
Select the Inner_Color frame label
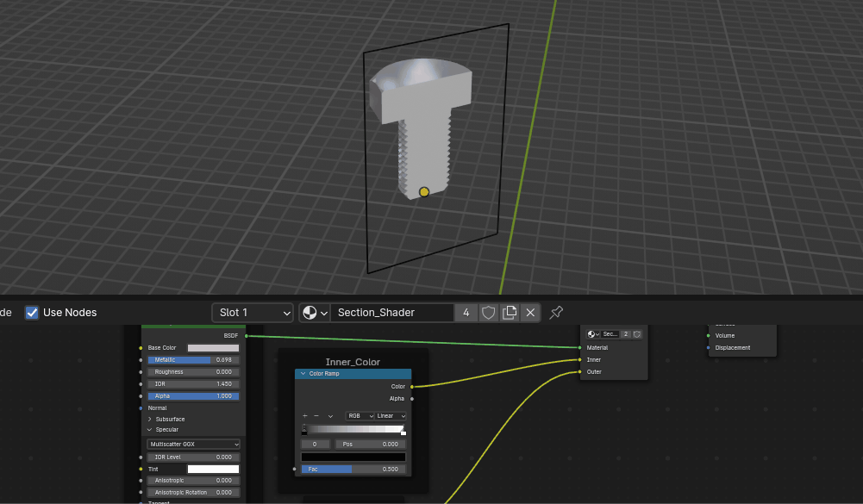click(x=353, y=362)
